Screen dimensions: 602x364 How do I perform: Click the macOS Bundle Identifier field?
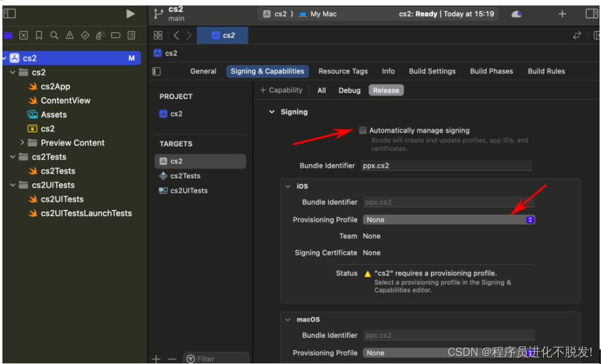point(449,335)
